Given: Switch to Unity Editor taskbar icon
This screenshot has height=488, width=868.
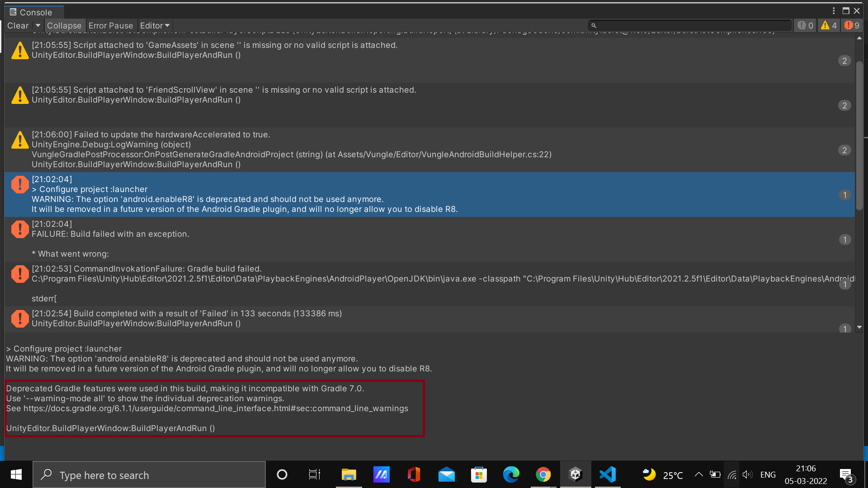Looking at the screenshot, I should click(576, 474).
